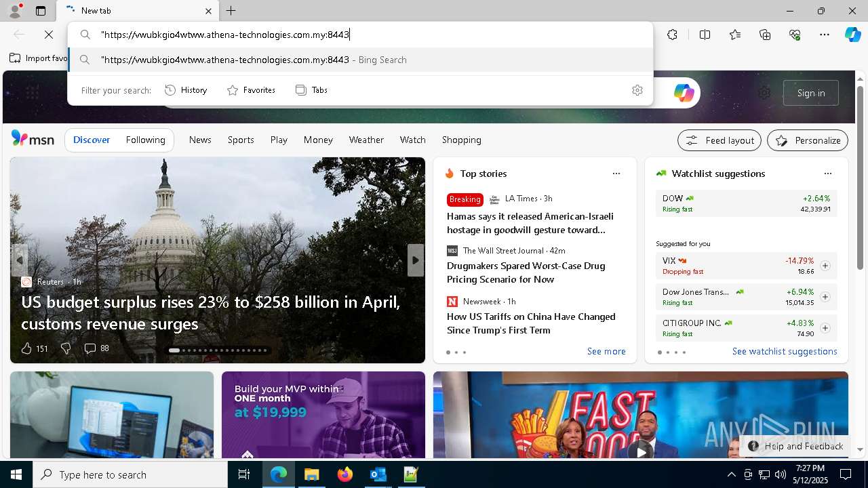Click the Copilot icon in search box
The width and height of the screenshot is (868, 488).
(684, 93)
